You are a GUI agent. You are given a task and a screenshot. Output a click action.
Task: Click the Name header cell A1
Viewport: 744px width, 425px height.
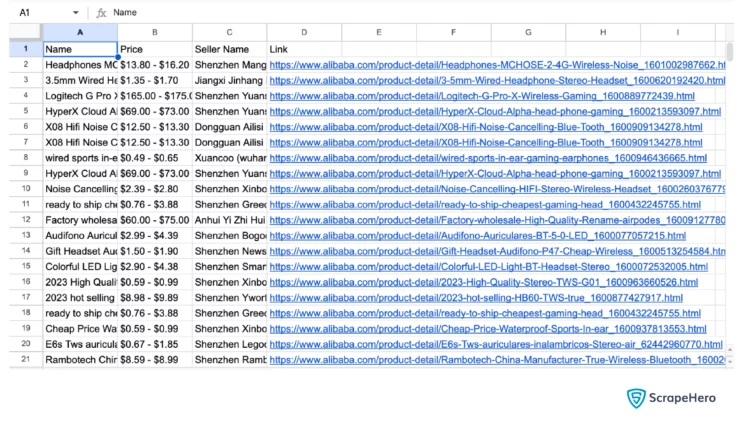pos(80,49)
